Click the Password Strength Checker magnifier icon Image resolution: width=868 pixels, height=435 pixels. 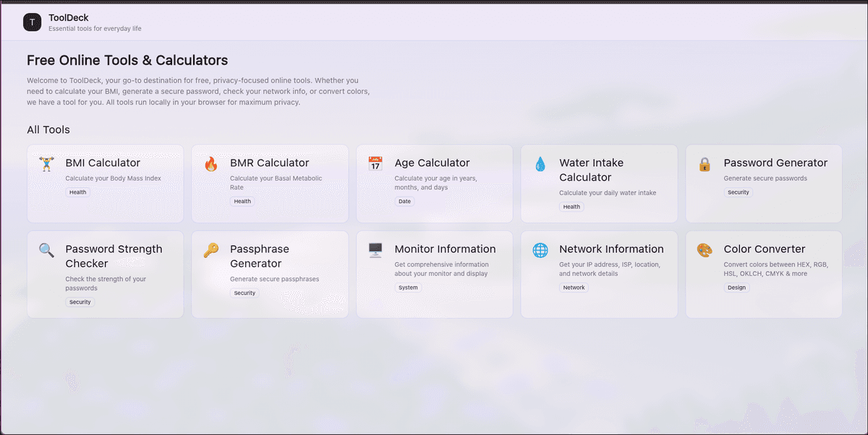coord(46,250)
